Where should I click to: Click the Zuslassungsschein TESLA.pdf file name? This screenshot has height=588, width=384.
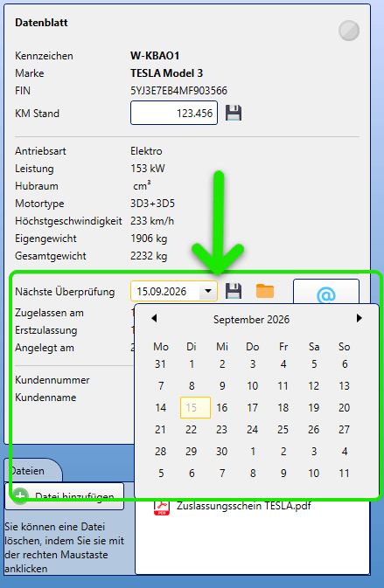pyautogui.click(x=244, y=506)
